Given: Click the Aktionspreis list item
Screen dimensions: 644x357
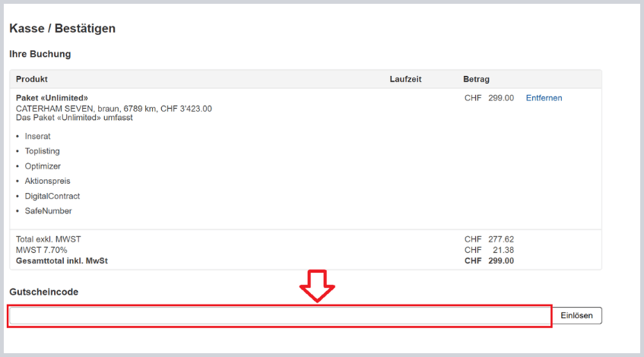Looking at the screenshot, I should pos(47,181).
